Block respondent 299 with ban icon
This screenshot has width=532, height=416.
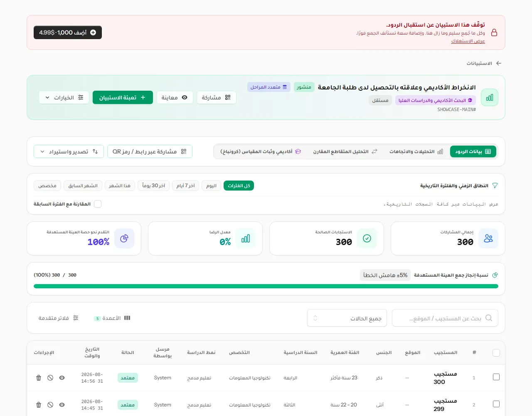click(x=50, y=405)
